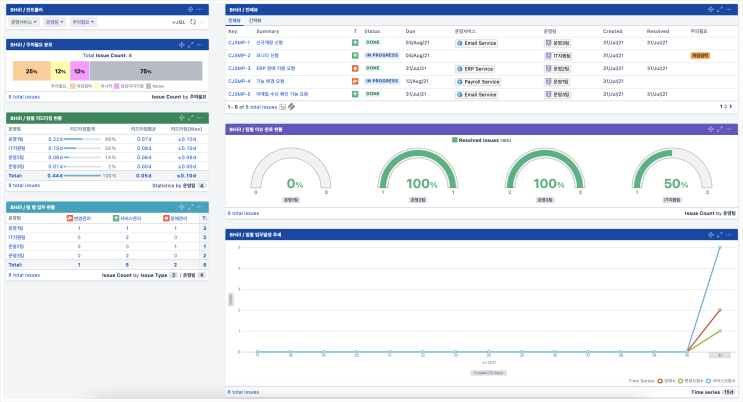
Task: Open the 우선필요 filter dropdown
Action: [x=84, y=21]
